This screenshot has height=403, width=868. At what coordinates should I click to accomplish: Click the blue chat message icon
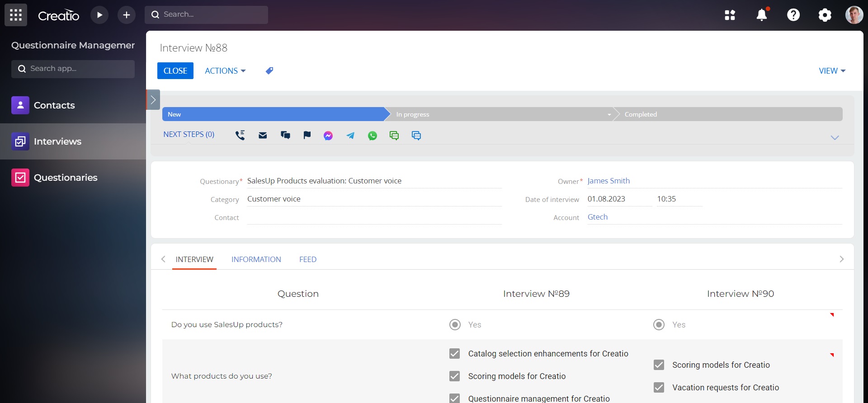(x=416, y=136)
